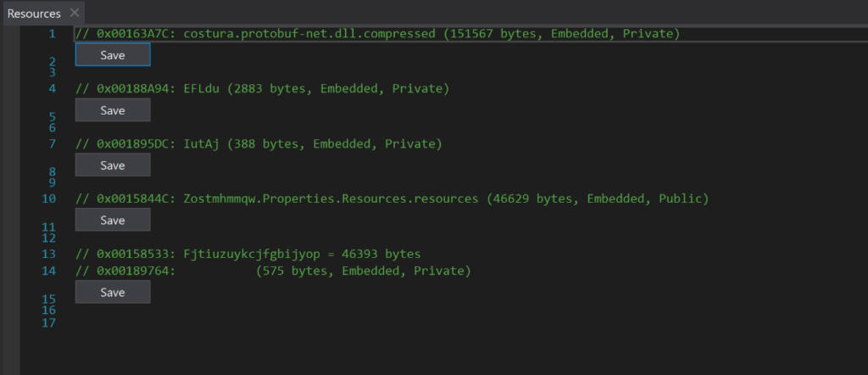Click the 0x00189764 address line
Screen dimensions: 868x375
point(273,271)
